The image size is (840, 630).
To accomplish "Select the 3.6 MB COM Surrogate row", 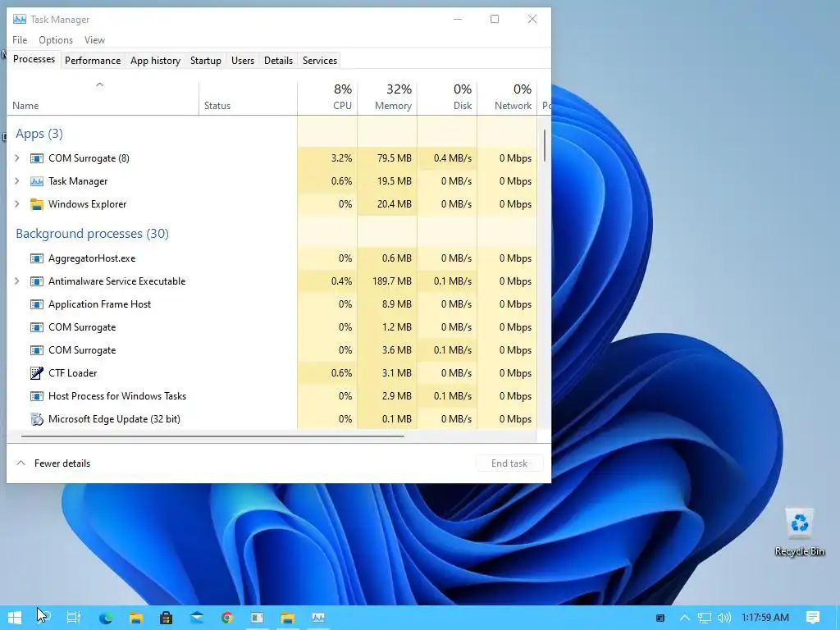I will click(x=272, y=350).
